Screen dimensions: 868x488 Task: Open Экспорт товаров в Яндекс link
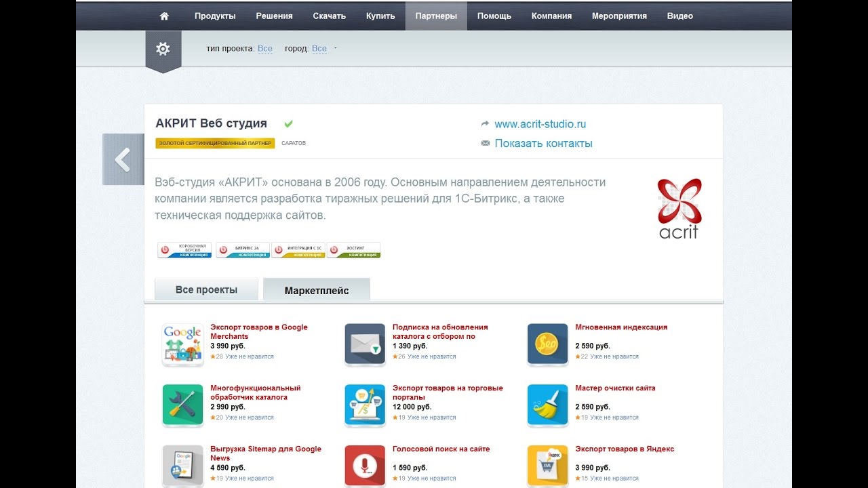tap(625, 449)
